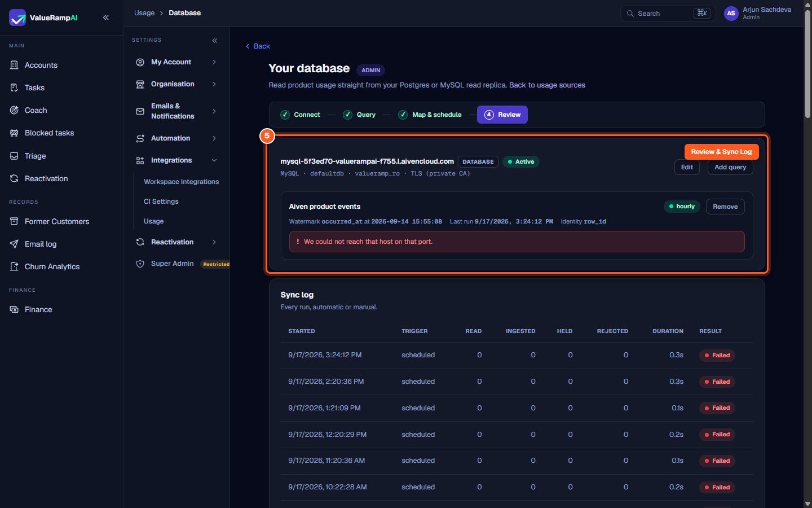
Task: Expand the settings Reactivation chevron
Action: click(x=214, y=242)
